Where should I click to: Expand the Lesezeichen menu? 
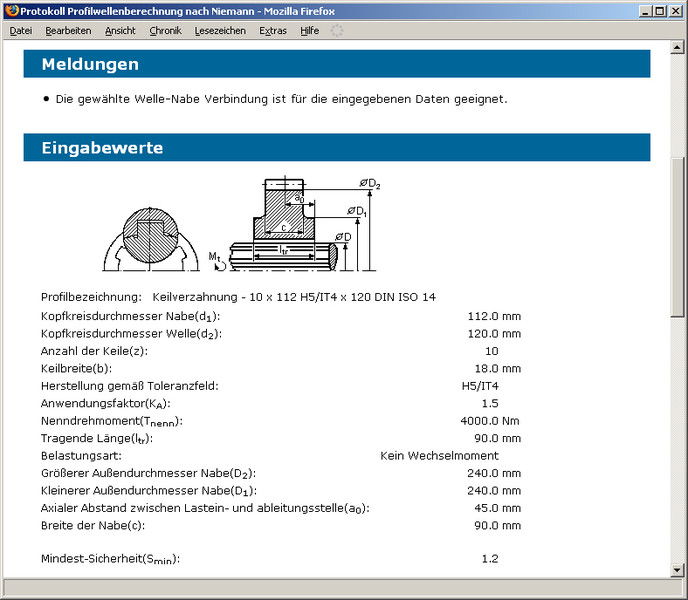[220, 31]
